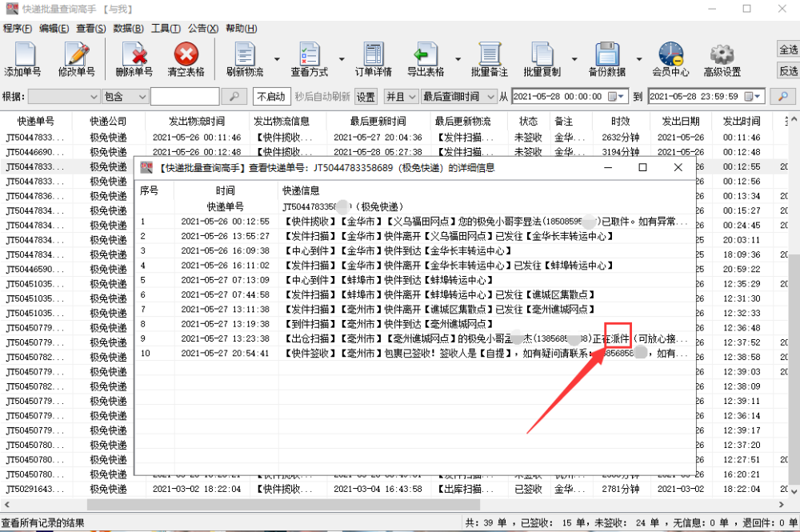Click the 2632分钟 cell
This screenshot has height=532, width=800.
[621, 138]
